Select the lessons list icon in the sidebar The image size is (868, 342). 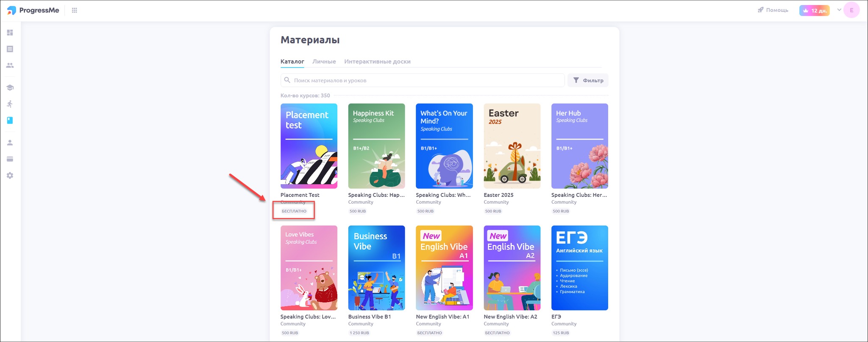[x=10, y=49]
